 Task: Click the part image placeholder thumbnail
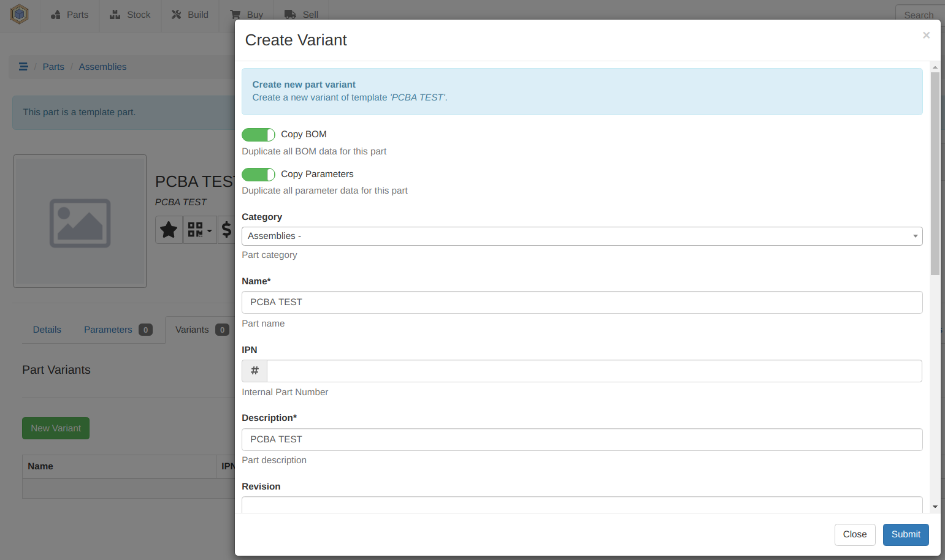pyautogui.click(x=80, y=221)
